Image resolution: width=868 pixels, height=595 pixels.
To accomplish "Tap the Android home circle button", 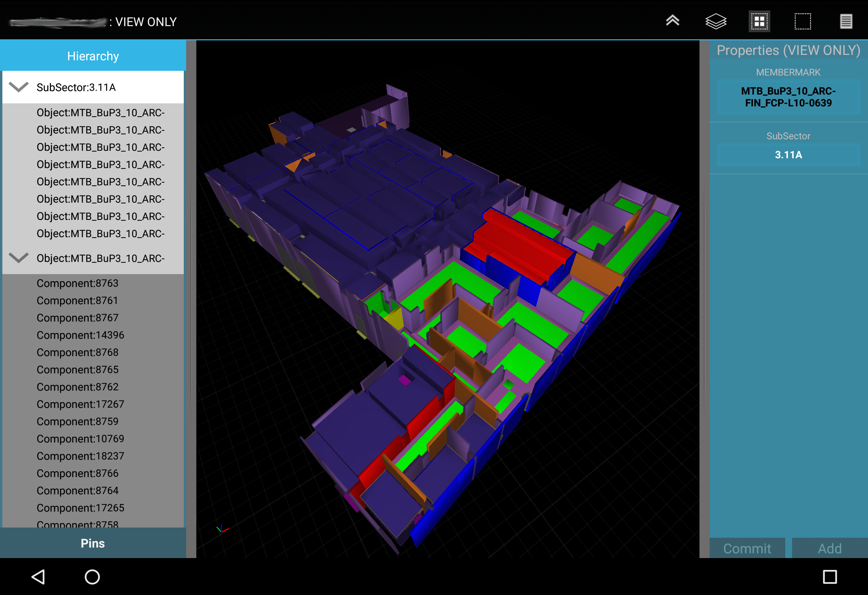I will pyautogui.click(x=92, y=577).
